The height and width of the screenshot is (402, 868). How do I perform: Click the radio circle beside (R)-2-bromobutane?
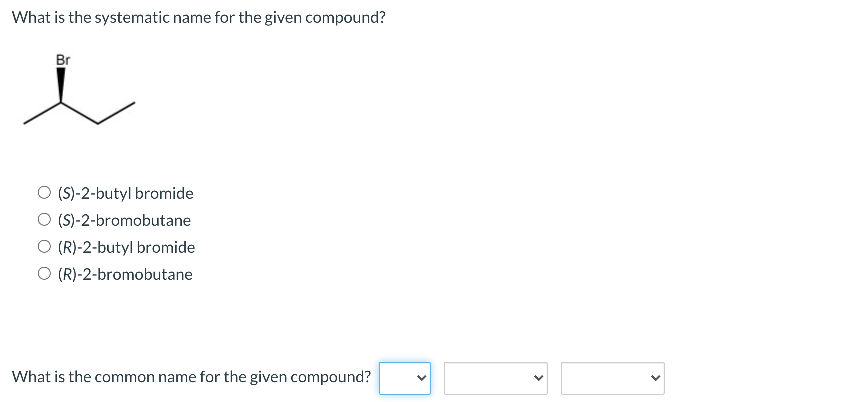pyautogui.click(x=45, y=272)
